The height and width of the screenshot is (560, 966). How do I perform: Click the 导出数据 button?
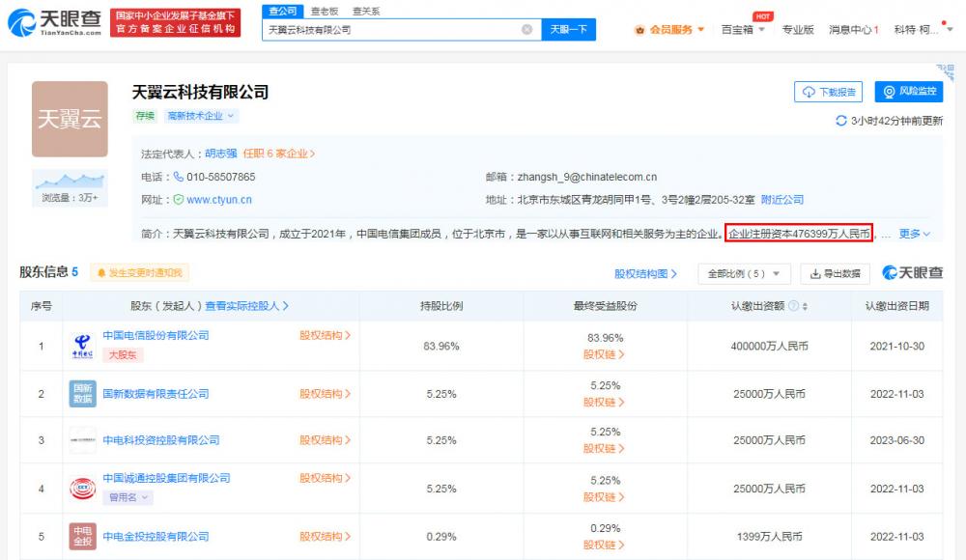[x=835, y=273]
